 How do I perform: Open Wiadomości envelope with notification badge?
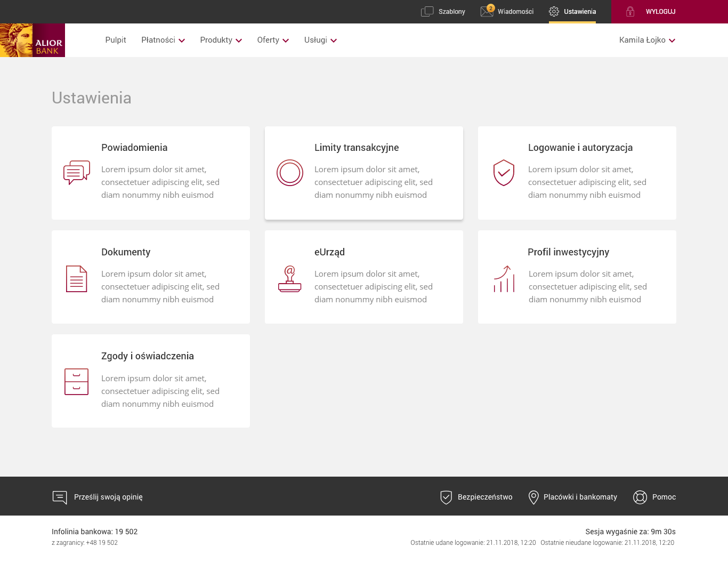point(487,11)
